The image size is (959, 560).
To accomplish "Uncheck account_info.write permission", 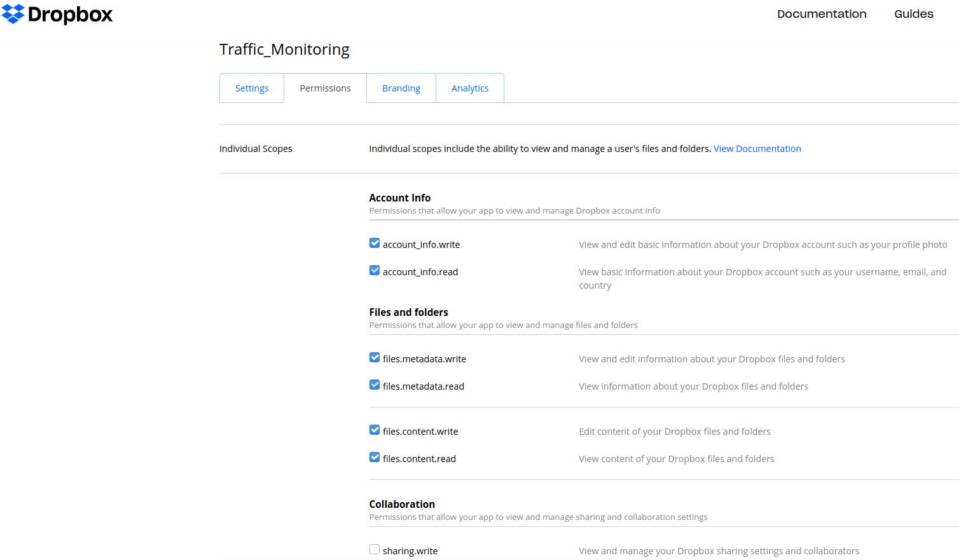I will [x=375, y=243].
